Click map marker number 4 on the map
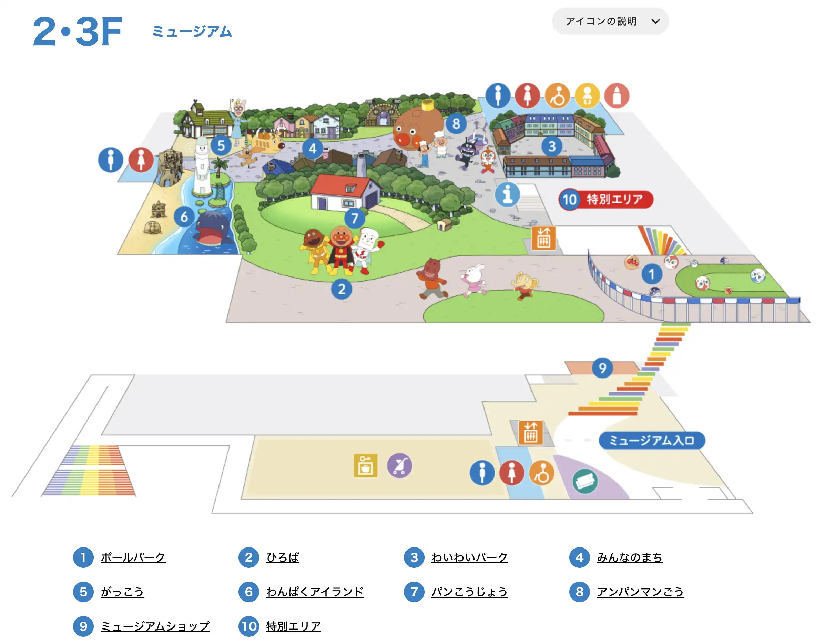Screen dimensions: 825x644 click(313, 149)
